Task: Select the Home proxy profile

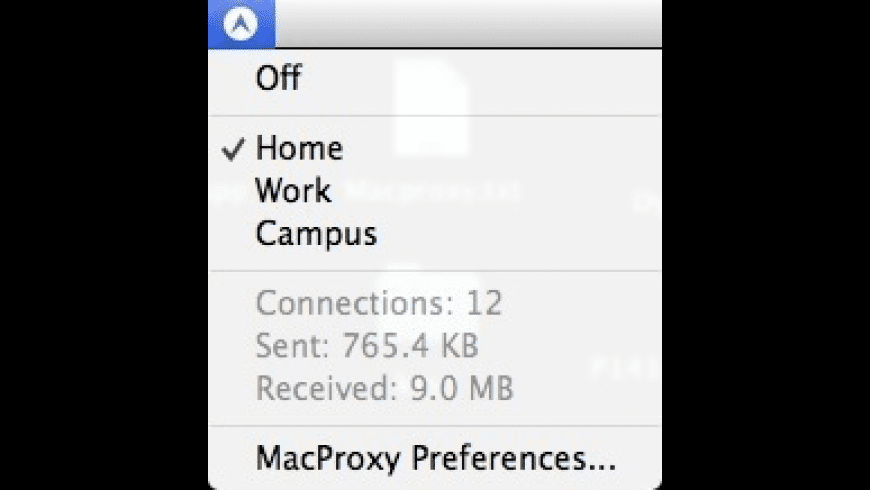Action: 299,149
